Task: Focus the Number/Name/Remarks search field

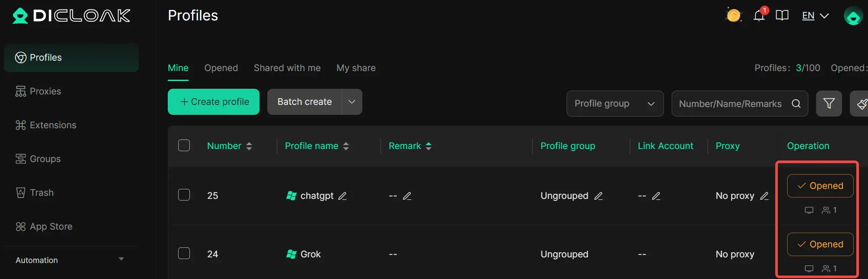Action: coord(731,104)
